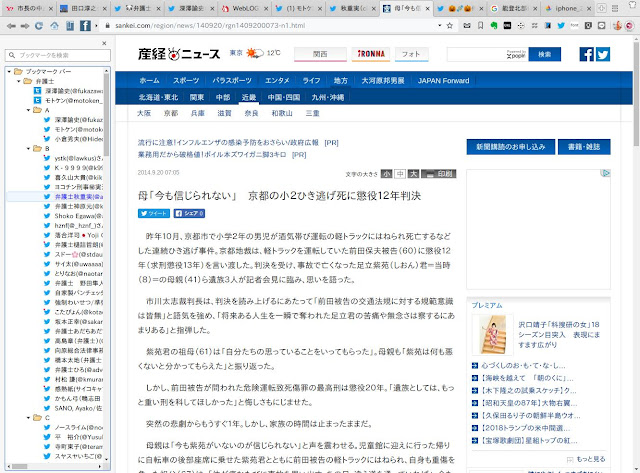Open JAPAN Forward navigation item
This screenshot has height=473, width=640.
[443, 80]
